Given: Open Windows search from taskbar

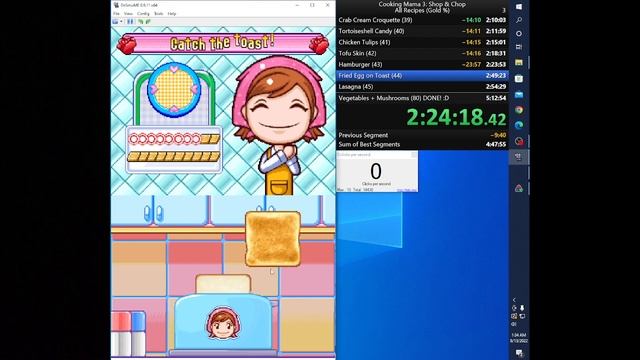Looking at the screenshot, I should pos(519,20).
